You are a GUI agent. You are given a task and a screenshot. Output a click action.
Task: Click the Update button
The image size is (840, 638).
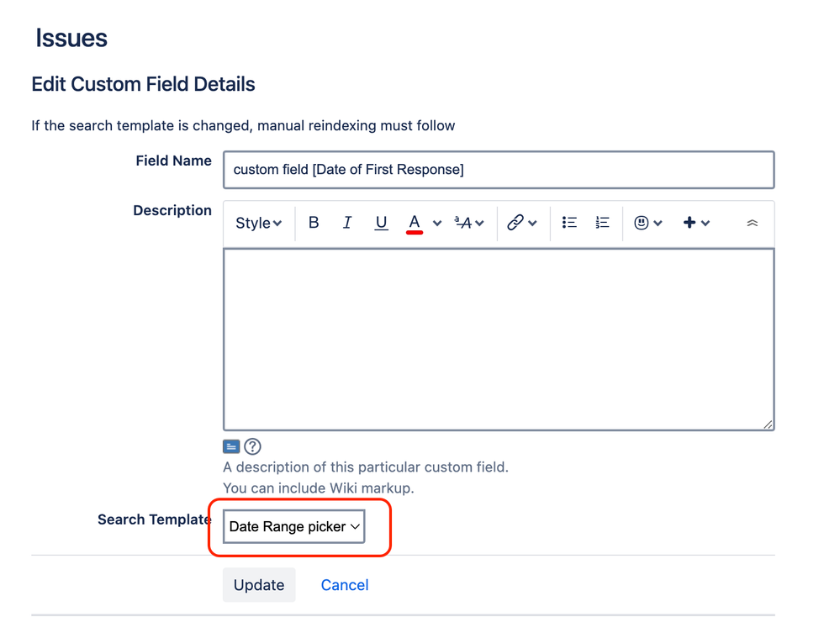pos(259,584)
